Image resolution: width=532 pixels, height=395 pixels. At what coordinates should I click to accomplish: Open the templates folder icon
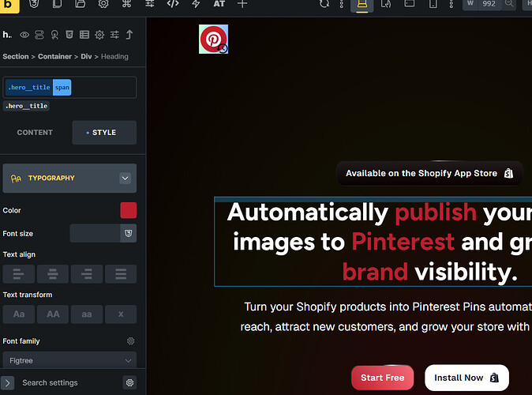pos(80,4)
